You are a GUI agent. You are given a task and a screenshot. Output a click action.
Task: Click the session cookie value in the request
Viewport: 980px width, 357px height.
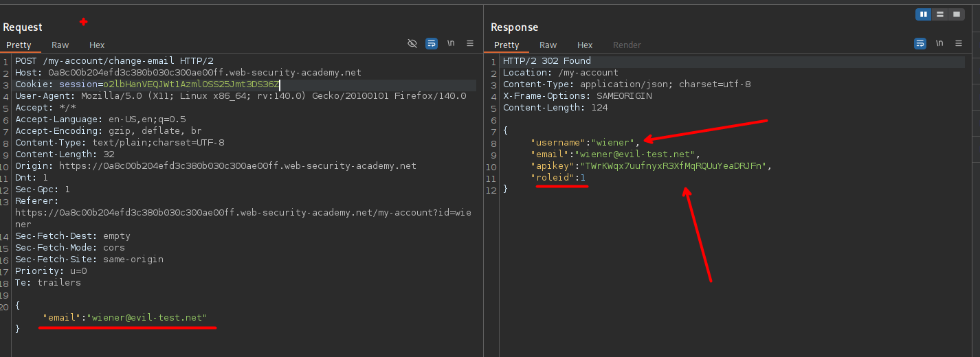point(191,84)
